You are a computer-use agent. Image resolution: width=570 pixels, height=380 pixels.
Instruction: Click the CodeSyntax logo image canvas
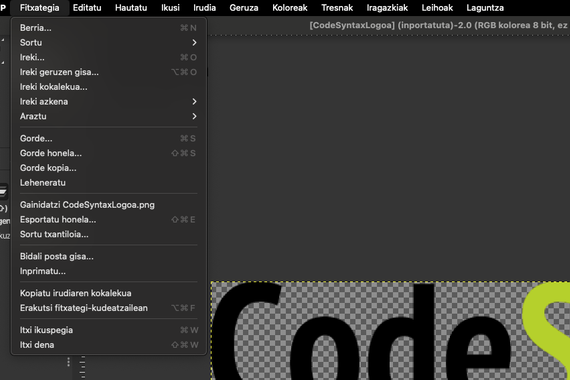coord(390,331)
